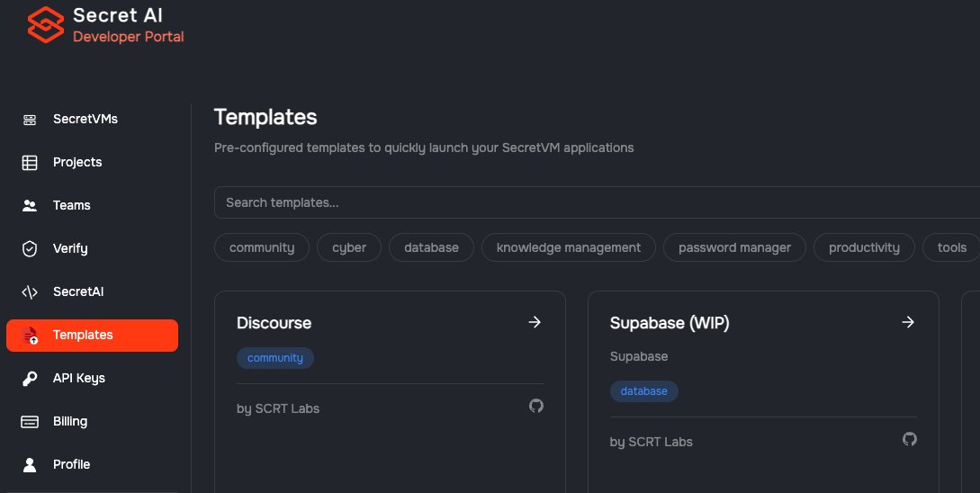This screenshot has height=493, width=980.
Task: Filter by password manager tag
Action: pos(734,247)
